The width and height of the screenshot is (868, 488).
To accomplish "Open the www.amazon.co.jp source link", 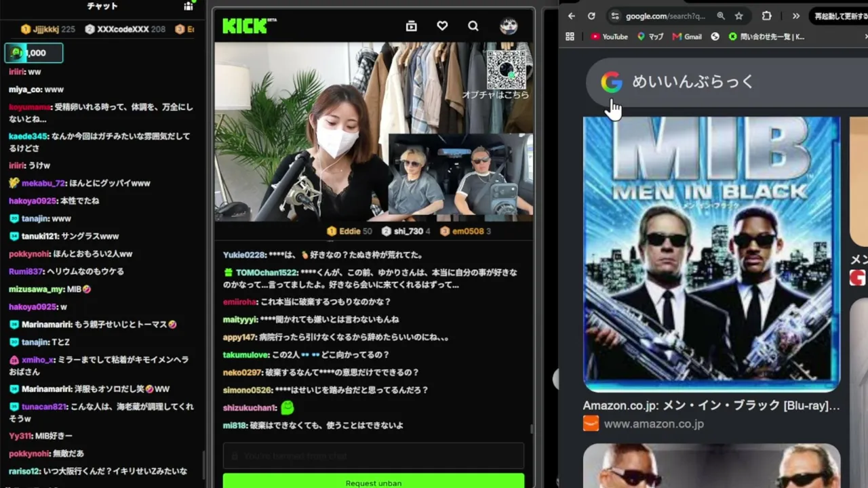I will [x=654, y=424].
